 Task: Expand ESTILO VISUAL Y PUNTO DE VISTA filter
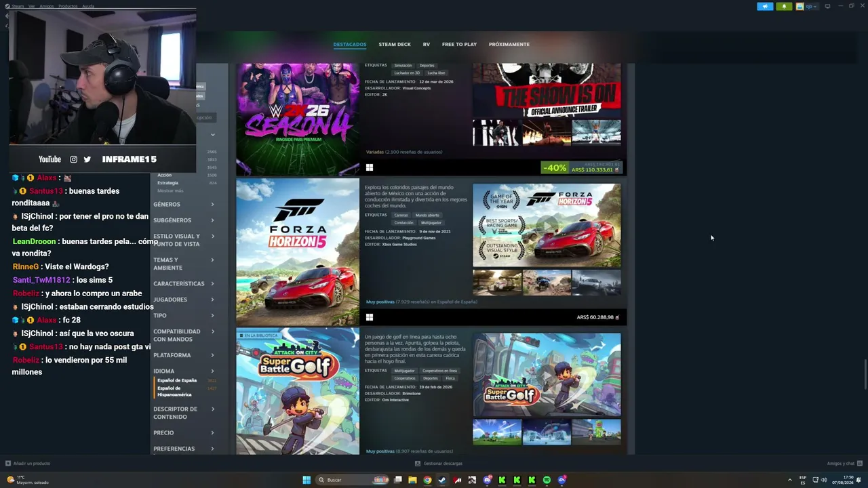pyautogui.click(x=183, y=240)
